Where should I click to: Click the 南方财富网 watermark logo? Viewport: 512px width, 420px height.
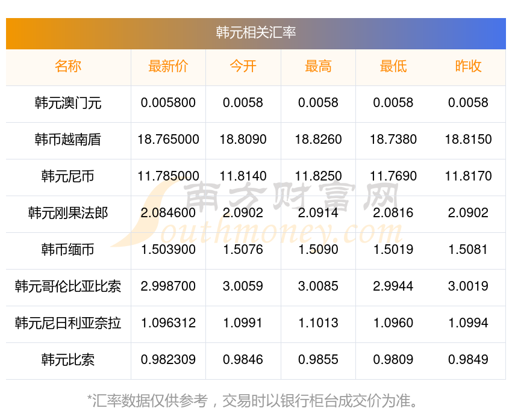click(258, 214)
